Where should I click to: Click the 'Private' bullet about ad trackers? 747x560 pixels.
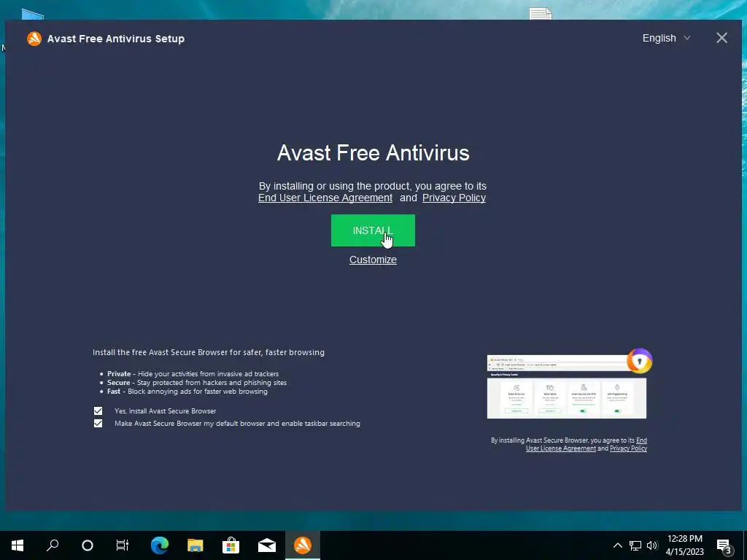coord(193,374)
